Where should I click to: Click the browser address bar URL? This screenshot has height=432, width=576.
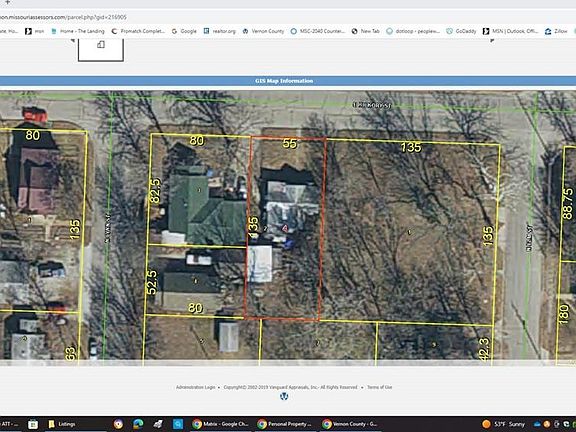63,17
